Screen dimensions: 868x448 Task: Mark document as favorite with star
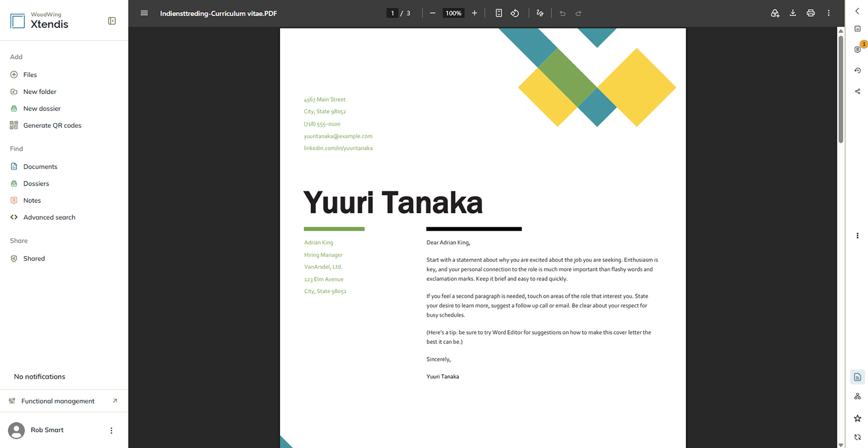pyautogui.click(x=858, y=418)
